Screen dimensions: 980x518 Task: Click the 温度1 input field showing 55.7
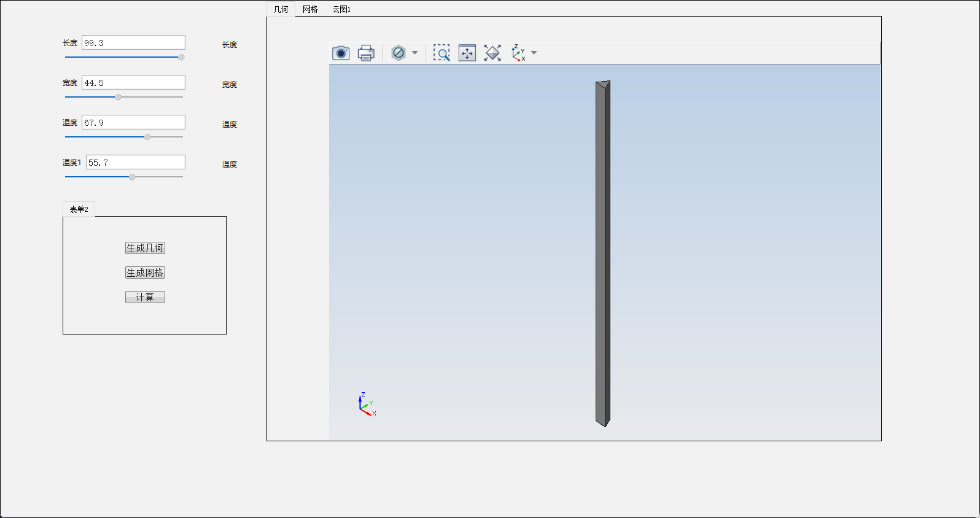pyautogui.click(x=136, y=162)
